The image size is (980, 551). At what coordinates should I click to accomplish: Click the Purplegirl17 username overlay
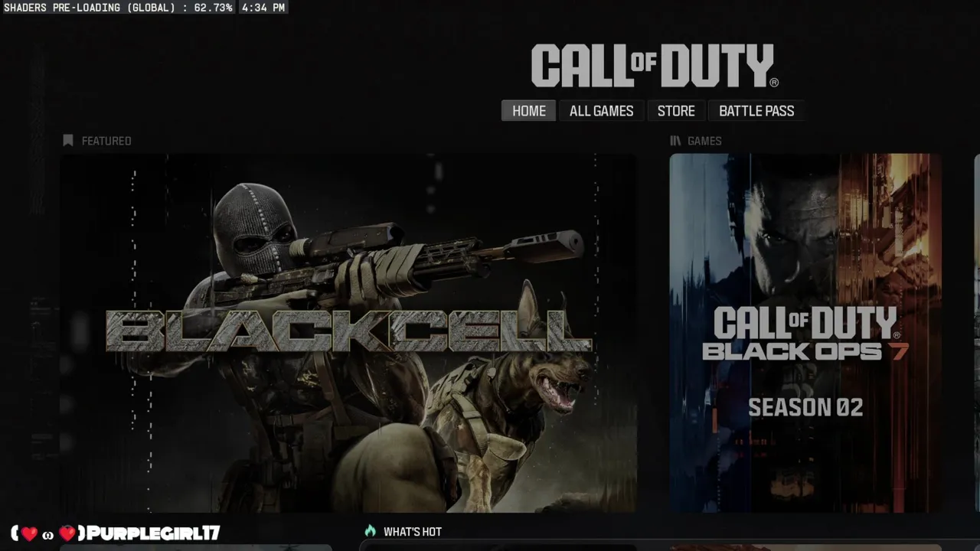tap(116, 533)
